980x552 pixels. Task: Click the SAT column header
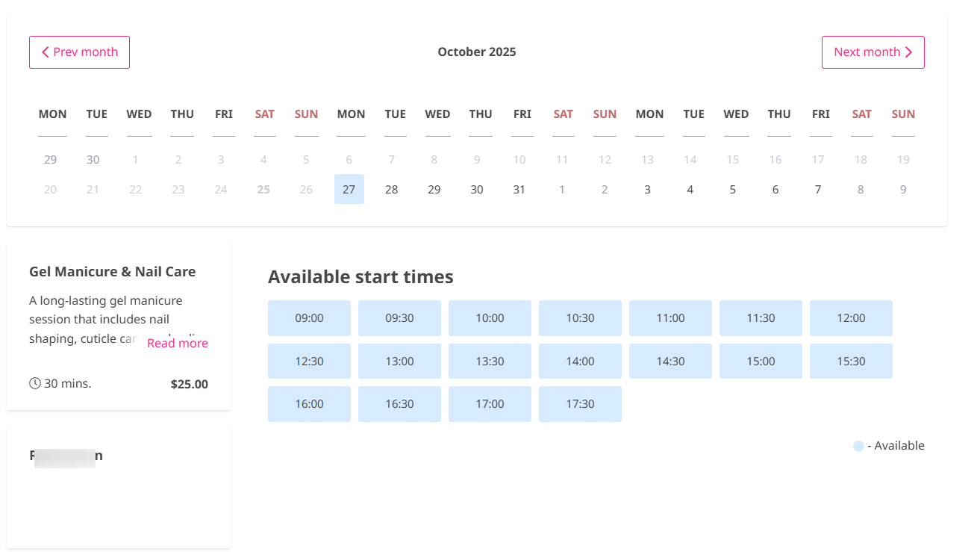[264, 114]
